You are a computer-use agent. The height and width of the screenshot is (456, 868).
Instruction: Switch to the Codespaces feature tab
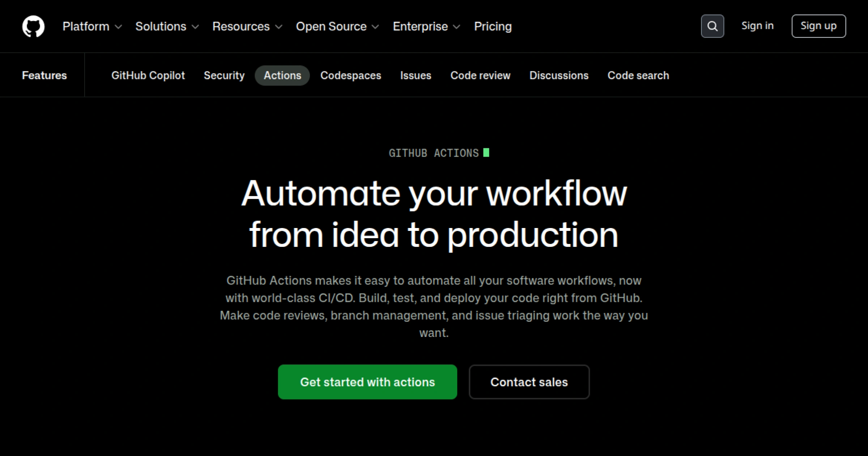[x=350, y=75]
